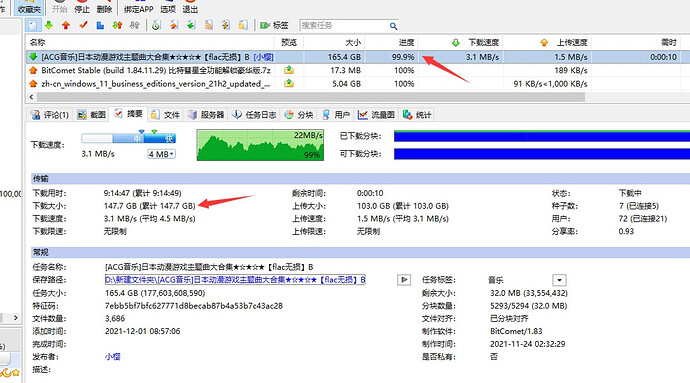This screenshot has width=690, height=383.
Task: Switch to the 摘要 tab
Action: tap(129, 114)
